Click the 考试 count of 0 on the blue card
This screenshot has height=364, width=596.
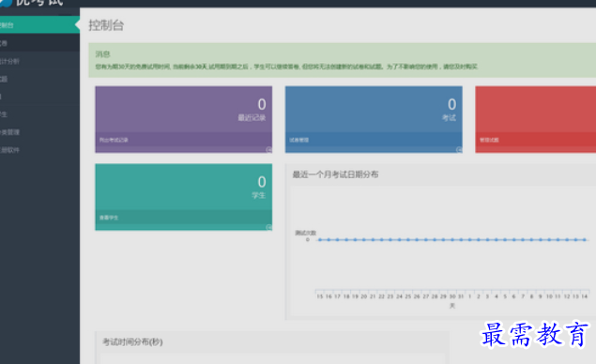[451, 104]
